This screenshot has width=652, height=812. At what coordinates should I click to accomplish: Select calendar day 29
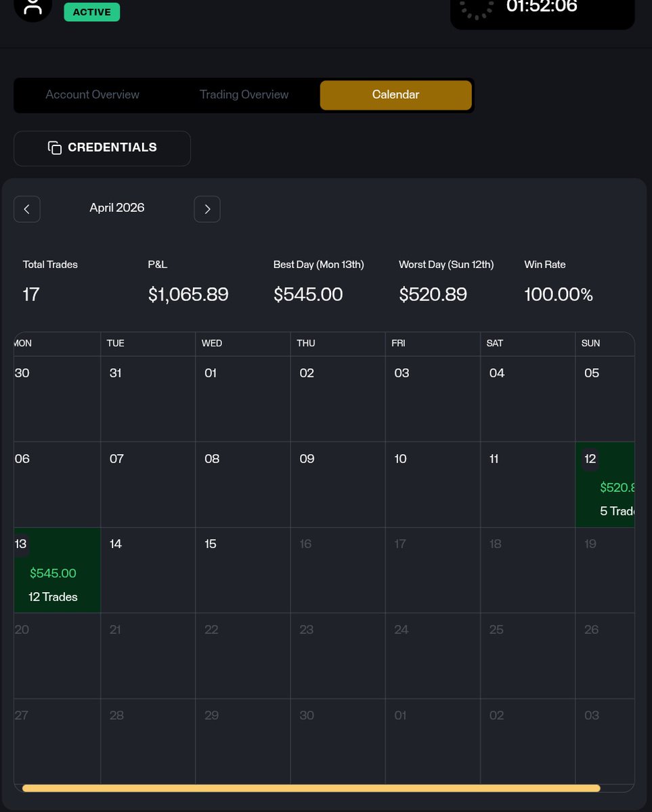pos(243,741)
